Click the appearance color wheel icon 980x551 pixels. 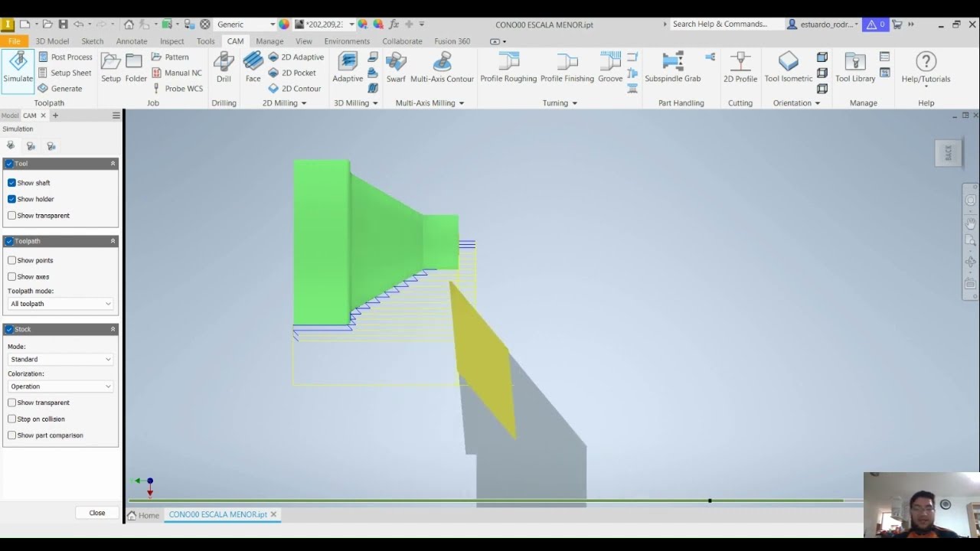tap(284, 24)
